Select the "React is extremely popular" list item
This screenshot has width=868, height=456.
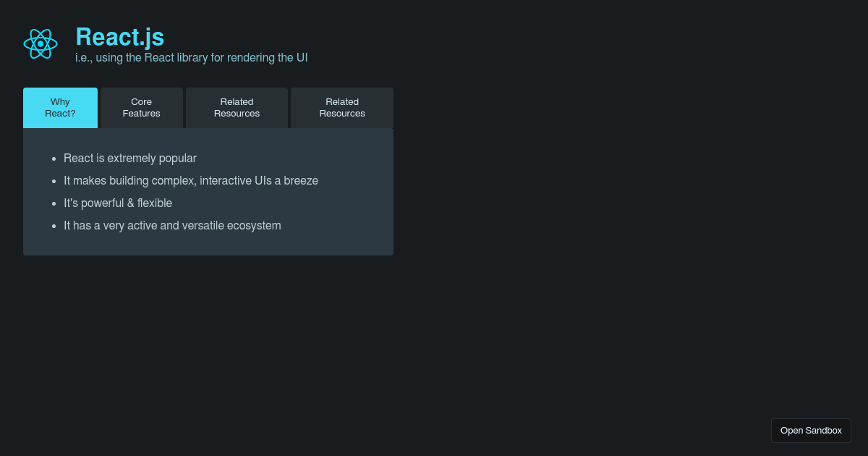click(x=130, y=159)
